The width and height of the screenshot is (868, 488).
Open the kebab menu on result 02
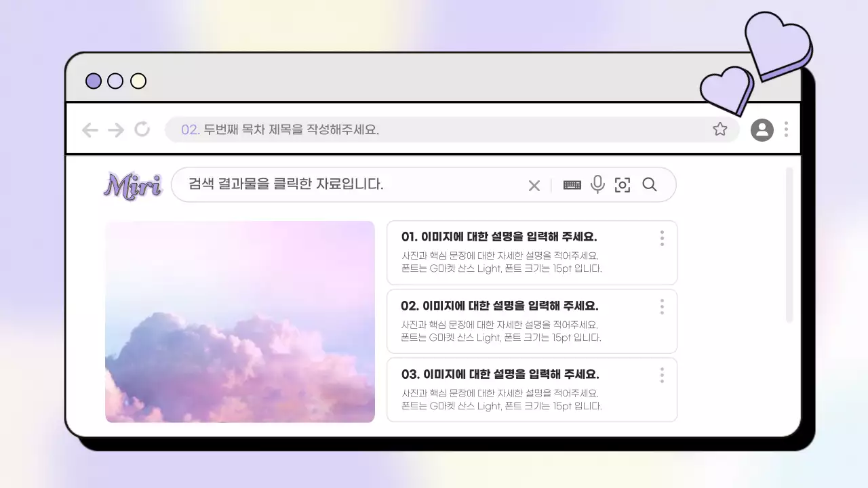[662, 306]
